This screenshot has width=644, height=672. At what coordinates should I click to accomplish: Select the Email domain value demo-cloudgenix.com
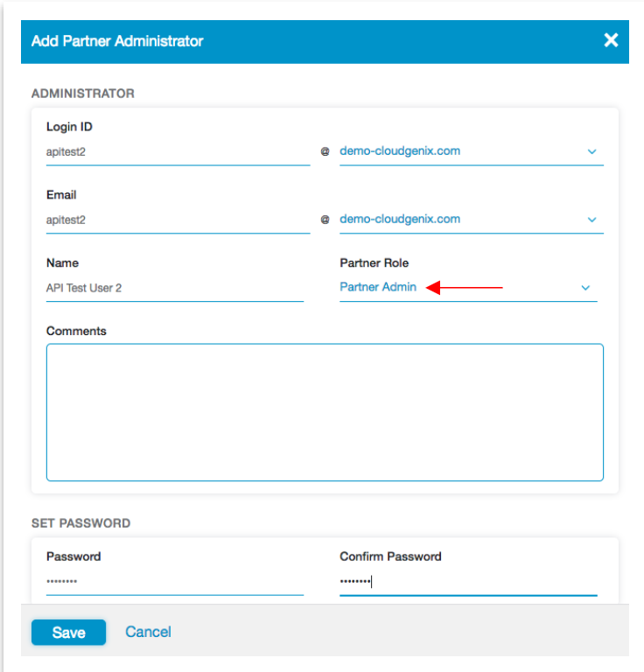pyautogui.click(x=399, y=219)
